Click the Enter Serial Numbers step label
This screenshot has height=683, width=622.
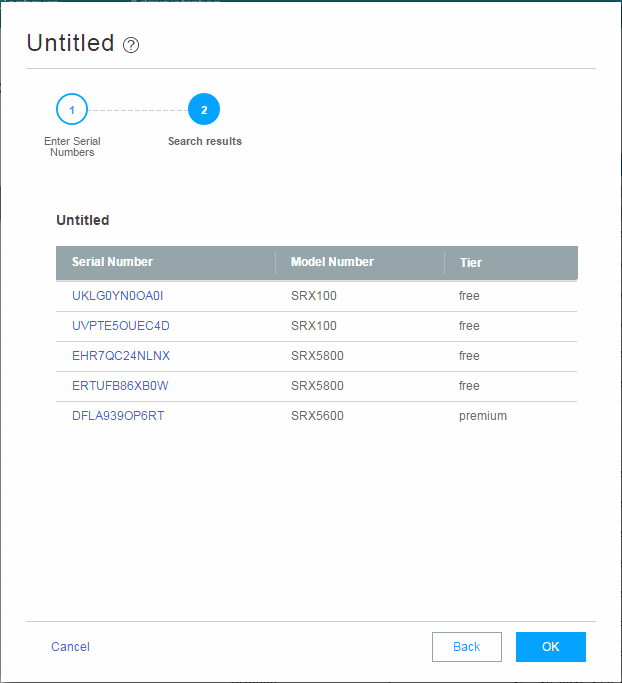pyautogui.click(x=72, y=147)
